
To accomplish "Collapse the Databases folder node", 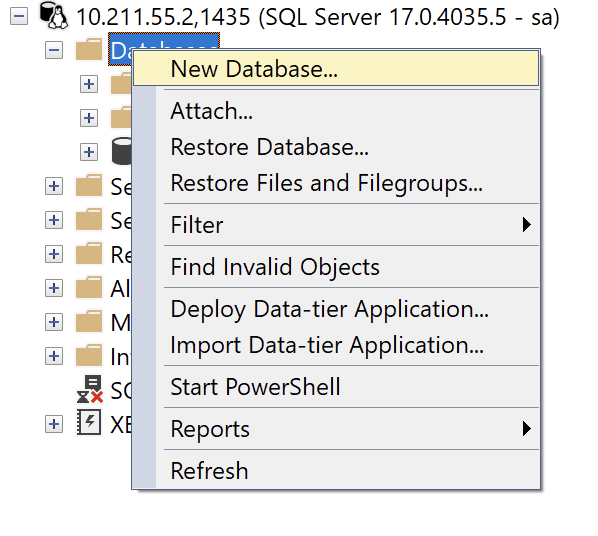I will 54,50.
